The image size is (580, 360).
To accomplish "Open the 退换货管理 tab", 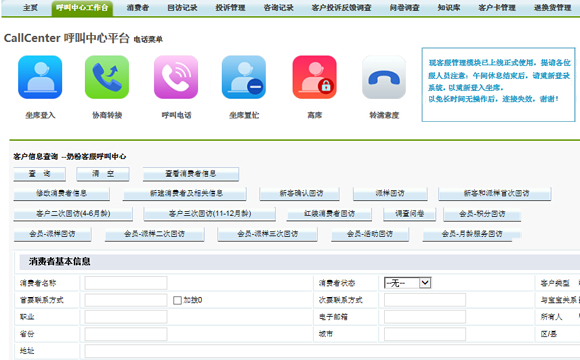I will click(552, 7).
